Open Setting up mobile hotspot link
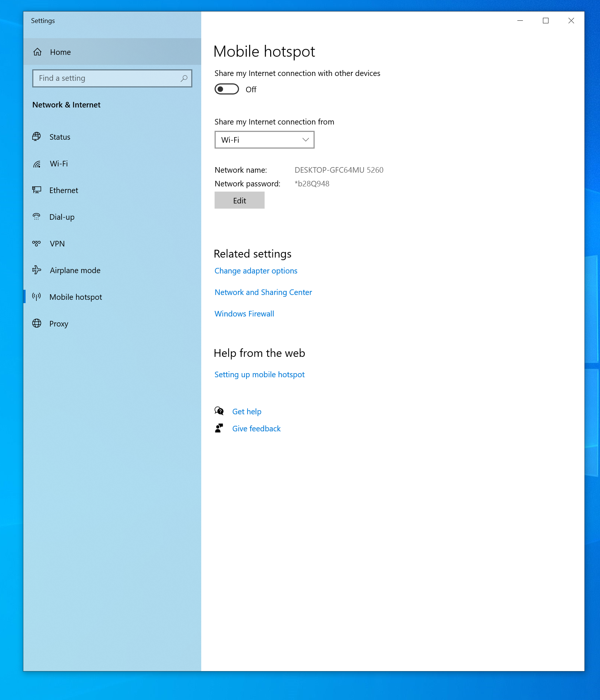The image size is (600, 700). [x=259, y=375]
